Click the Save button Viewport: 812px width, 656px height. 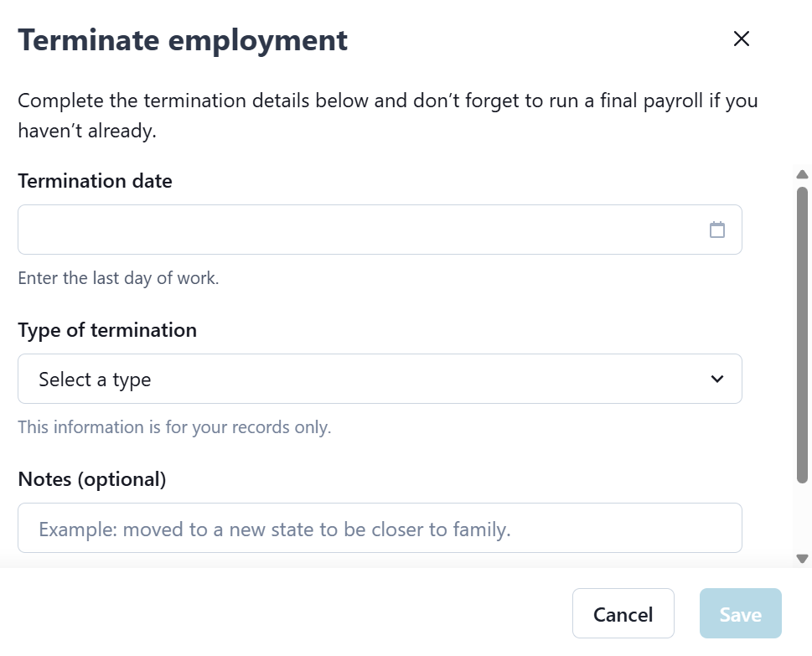740,614
